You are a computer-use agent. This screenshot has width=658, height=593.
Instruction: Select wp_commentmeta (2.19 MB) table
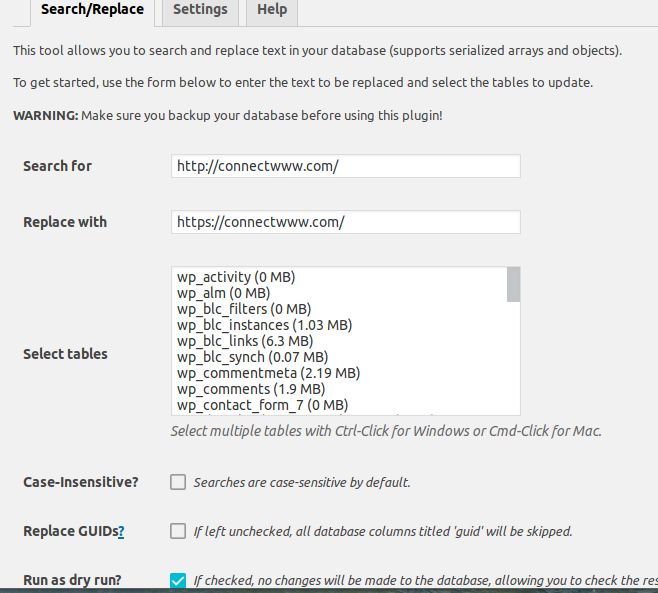339,373
